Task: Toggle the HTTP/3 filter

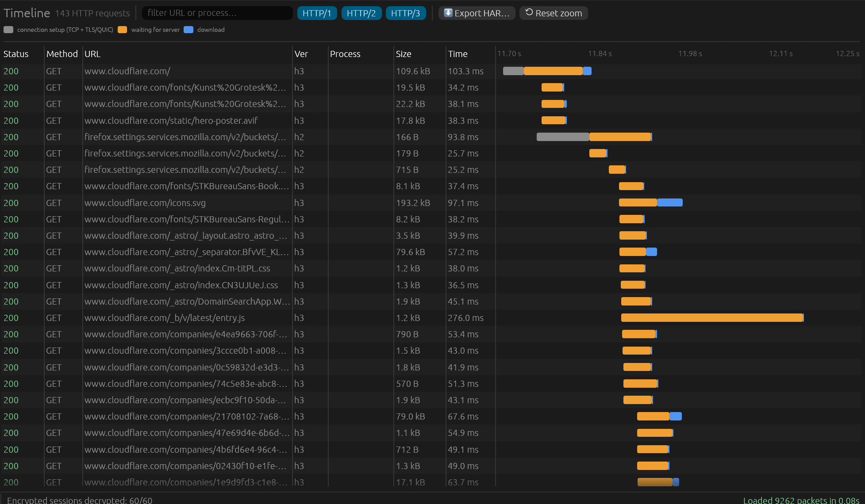Action: pos(405,13)
